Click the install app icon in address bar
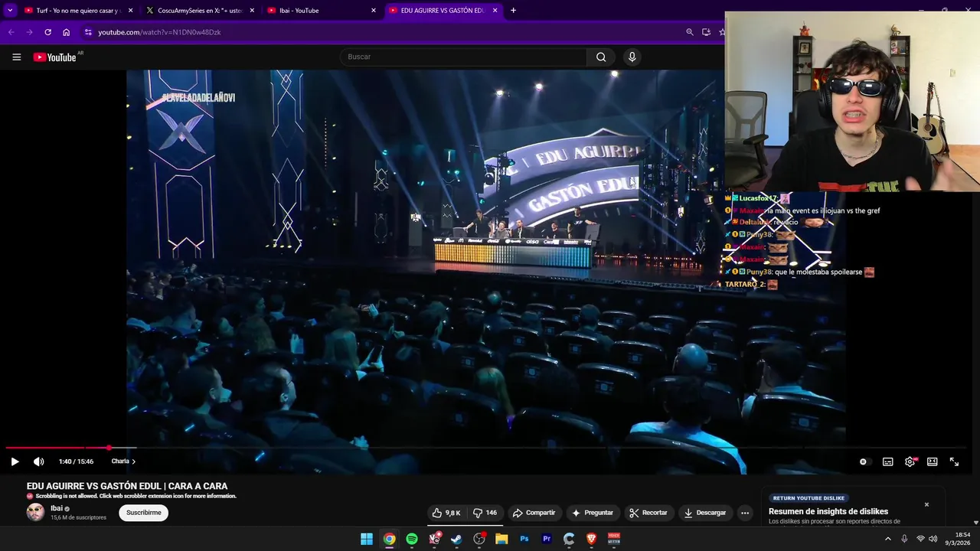Screen dimensions: 980x551 (x=706, y=32)
